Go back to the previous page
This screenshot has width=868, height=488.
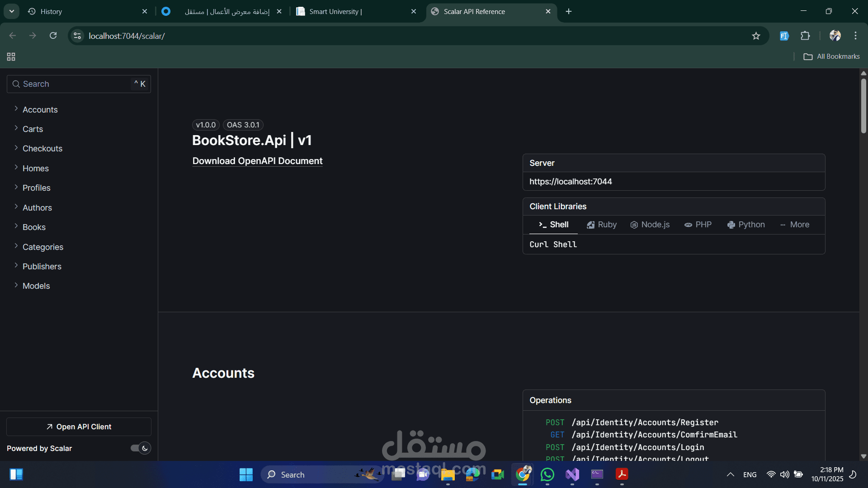pyautogui.click(x=13, y=36)
